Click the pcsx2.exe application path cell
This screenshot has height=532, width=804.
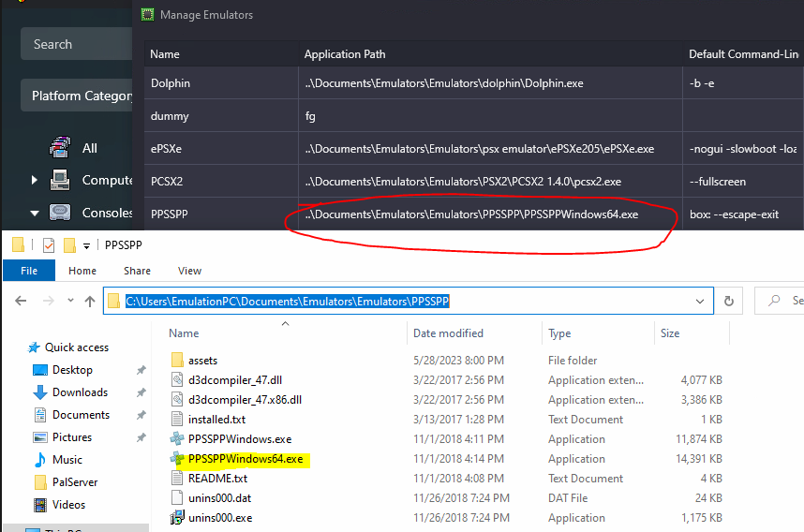pos(490,182)
